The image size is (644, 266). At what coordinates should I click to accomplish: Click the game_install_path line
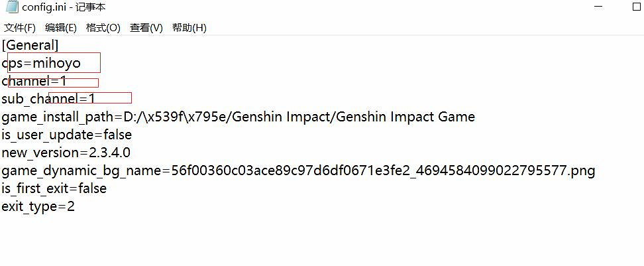[238, 117]
